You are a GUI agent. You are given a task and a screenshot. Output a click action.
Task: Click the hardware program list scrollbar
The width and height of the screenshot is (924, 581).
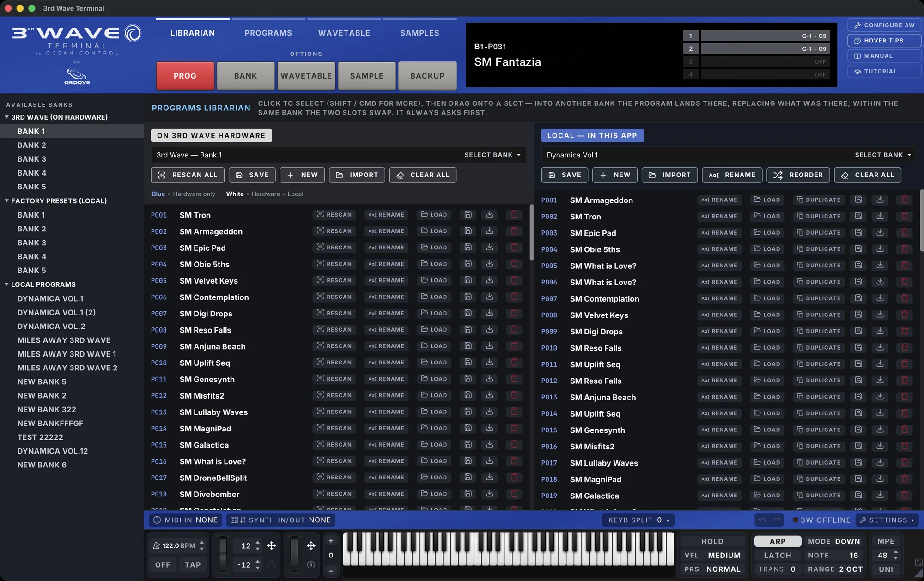(x=531, y=232)
